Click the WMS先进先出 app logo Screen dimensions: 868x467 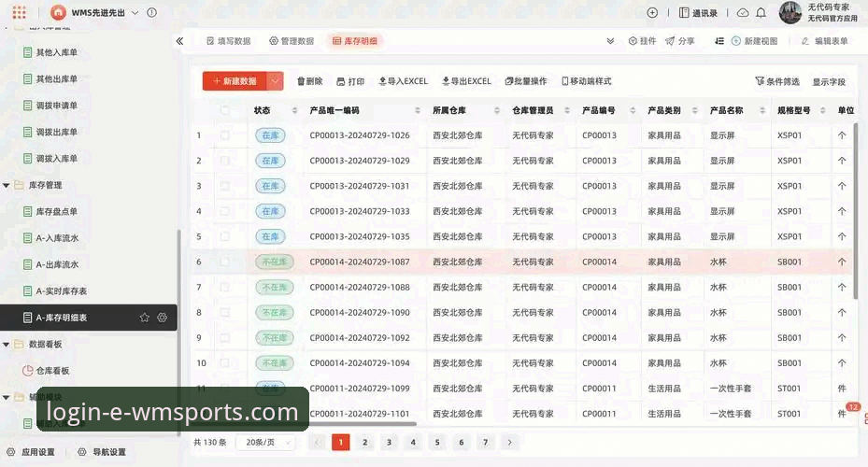pos(58,12)
